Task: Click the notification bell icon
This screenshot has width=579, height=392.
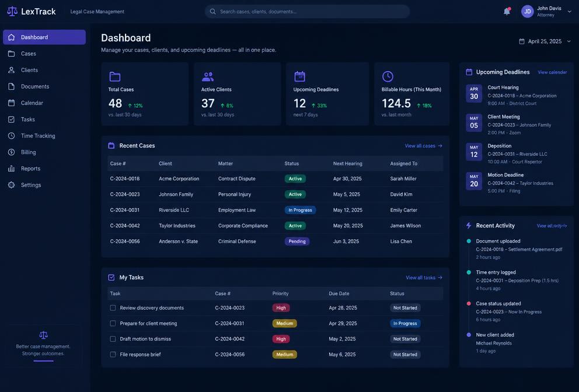Action: pos(507,12)
